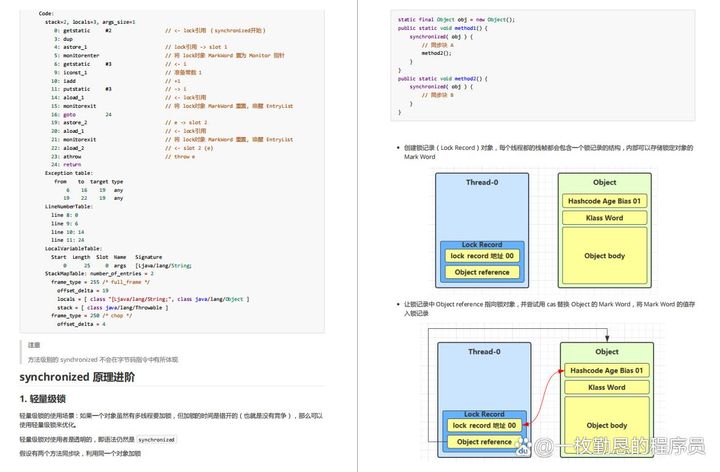The image size is (720, 472).
Task: Click the "offset_delta = 19" line
Action: coord(83,291)
